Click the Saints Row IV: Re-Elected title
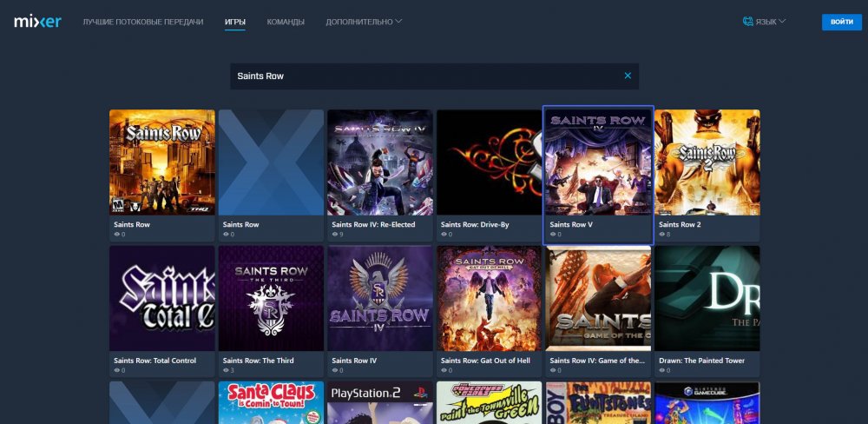Viewport: 868px width, 424px height. click(x=373, y=224)
